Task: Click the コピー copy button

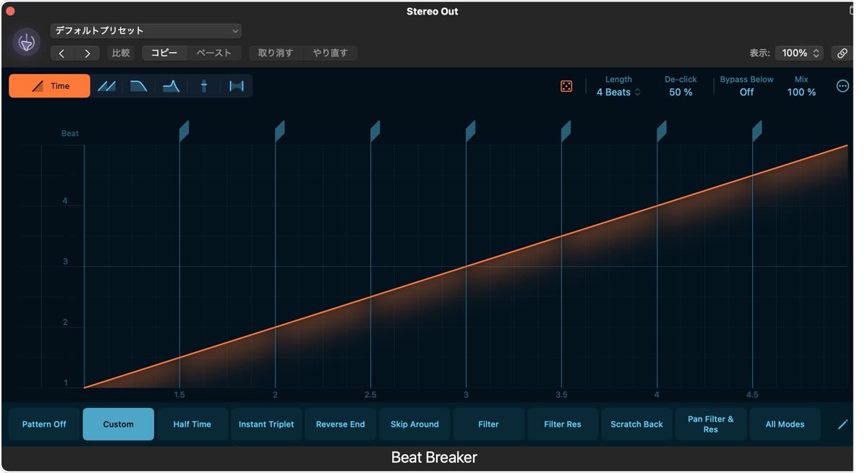Action: (164, 53)
